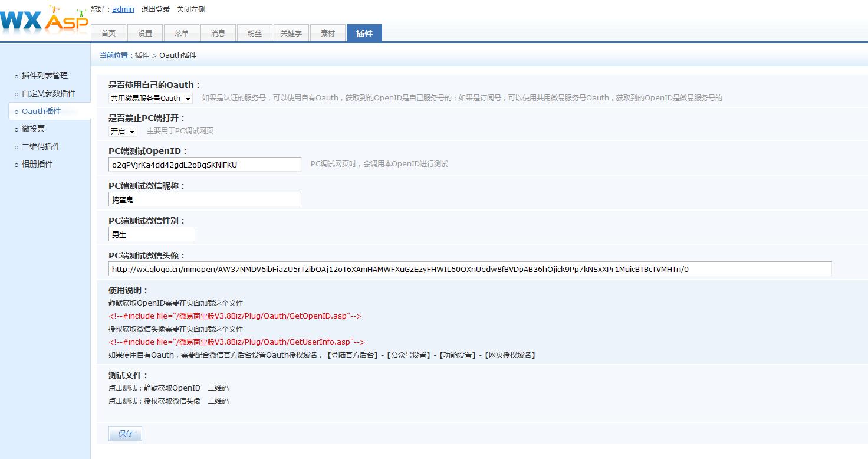Open the admin user link
This screenshot has width=868, height=459.
(x=123, y=9)
